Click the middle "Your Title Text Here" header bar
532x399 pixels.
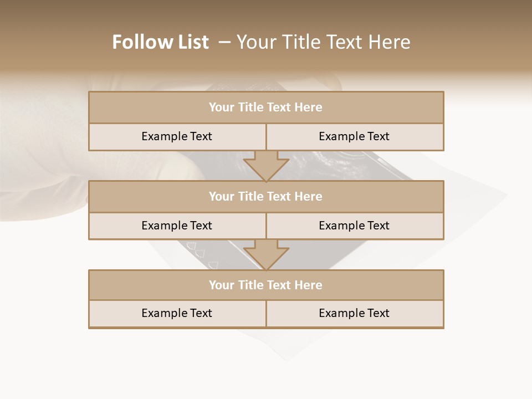click(265, 196)
